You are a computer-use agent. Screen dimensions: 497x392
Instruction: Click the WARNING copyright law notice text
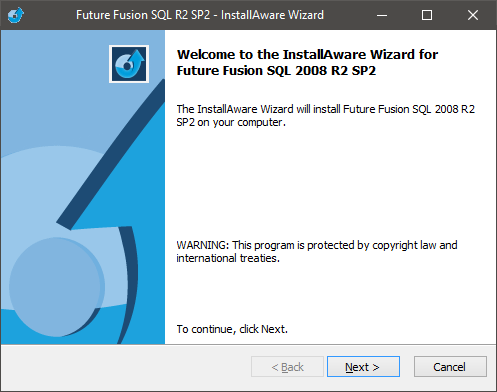tap(317, 252)
